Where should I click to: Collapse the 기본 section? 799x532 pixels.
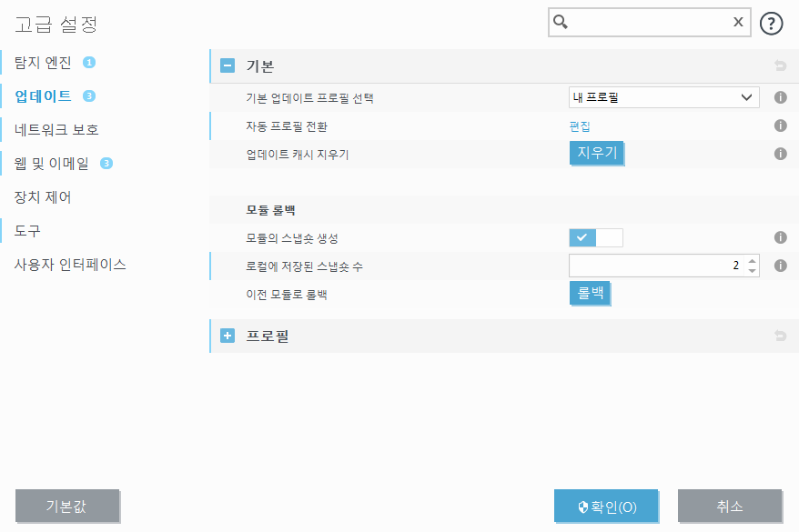pyautogui.click(x=226, y=66)
